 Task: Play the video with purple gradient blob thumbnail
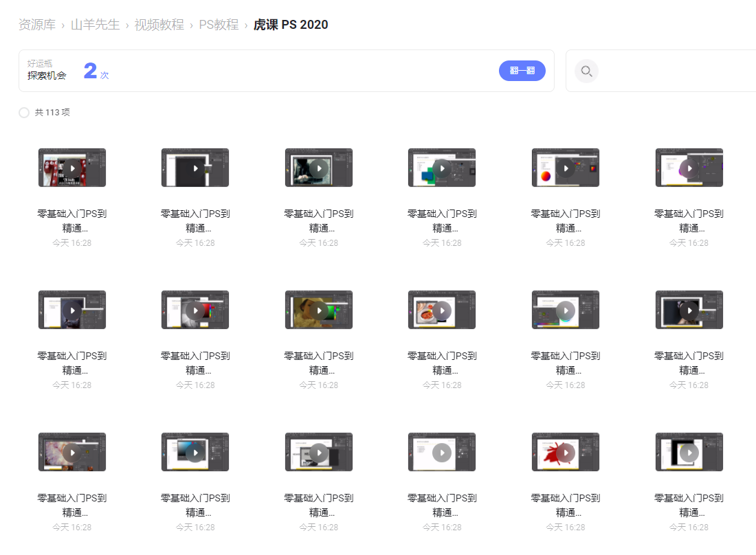[x=689, y=168]
